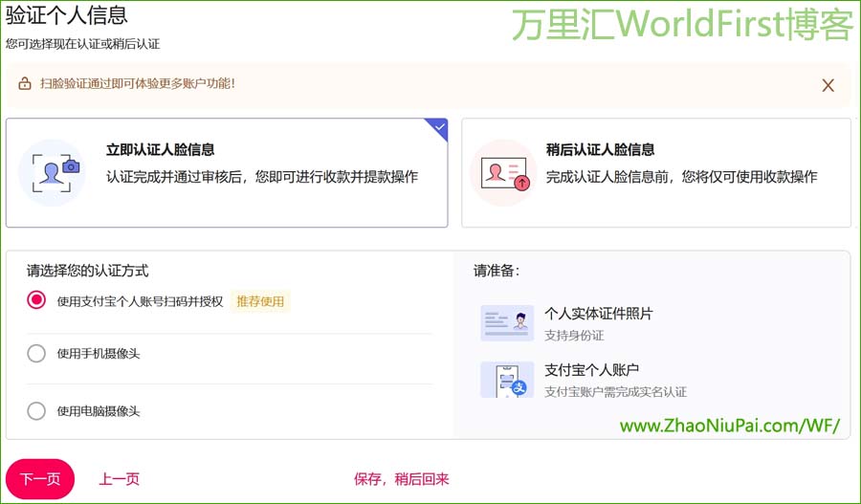Click 支持身份证 text
The height and width of the screenshot is (504, 861).
(574, 336)
